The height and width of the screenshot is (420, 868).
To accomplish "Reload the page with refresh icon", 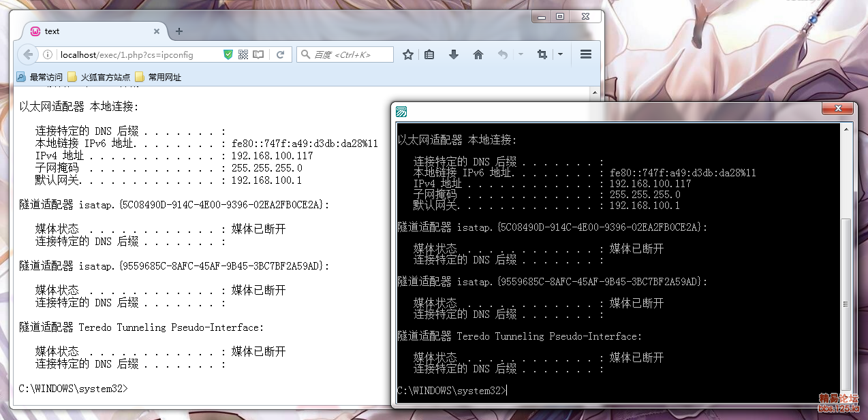I will click(x=280, y=54).
